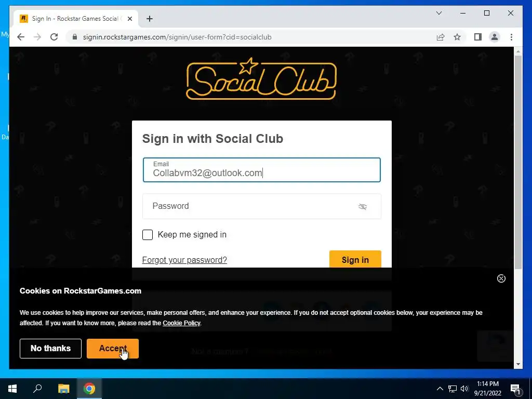Dismiss the cookie banner with X icon
The height and width of the screenshot is (399, 532).
coord(501,278)
